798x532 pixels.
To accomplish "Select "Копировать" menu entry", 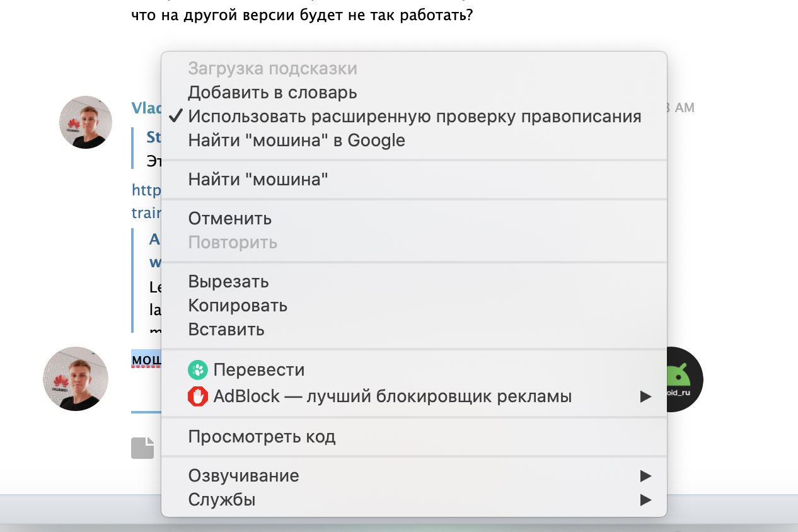I will (238, 306).
